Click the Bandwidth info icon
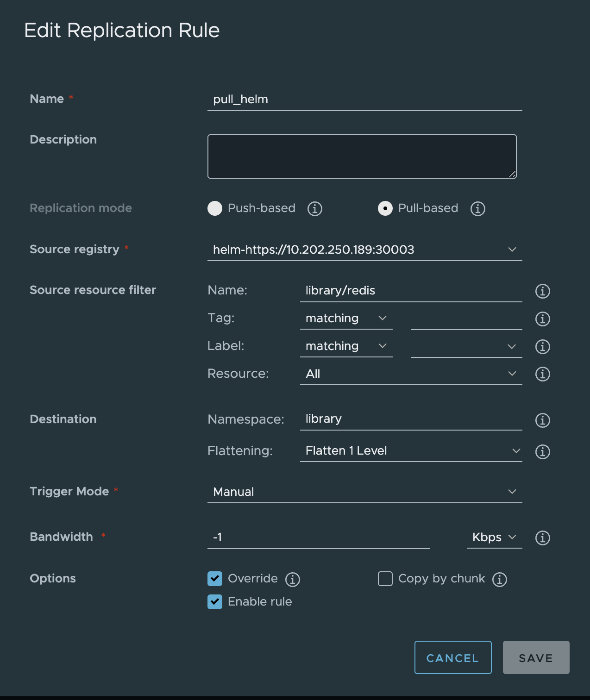Screen dimensions: 590x700 (542, 537)
